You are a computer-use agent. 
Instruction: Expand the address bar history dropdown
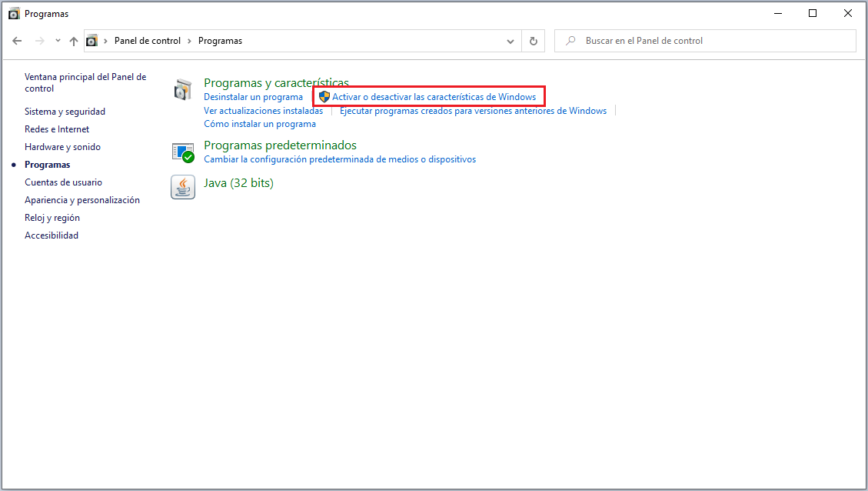point(510,41)
